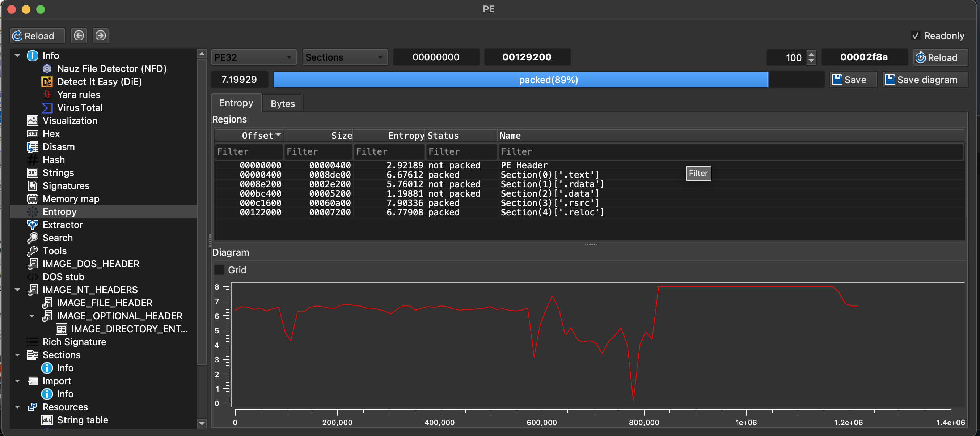Go forward with the right arrow button

101,36
